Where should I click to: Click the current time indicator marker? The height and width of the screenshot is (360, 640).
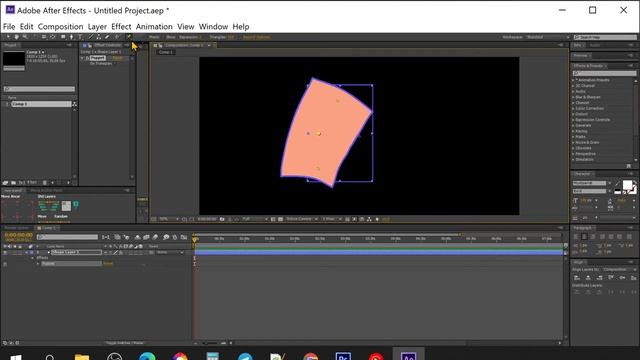coord(195,240)
